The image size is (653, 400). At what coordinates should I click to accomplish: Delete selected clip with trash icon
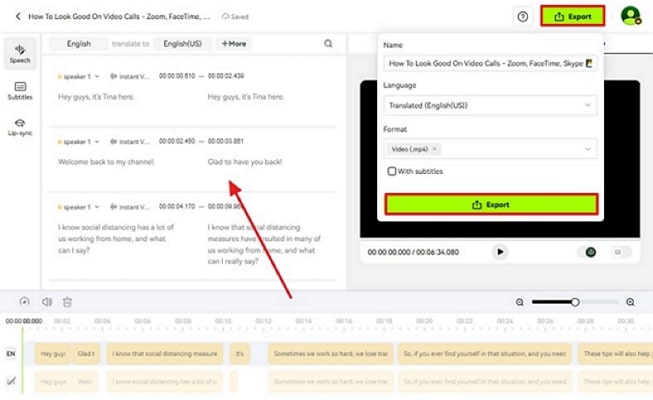coord(68,301)
